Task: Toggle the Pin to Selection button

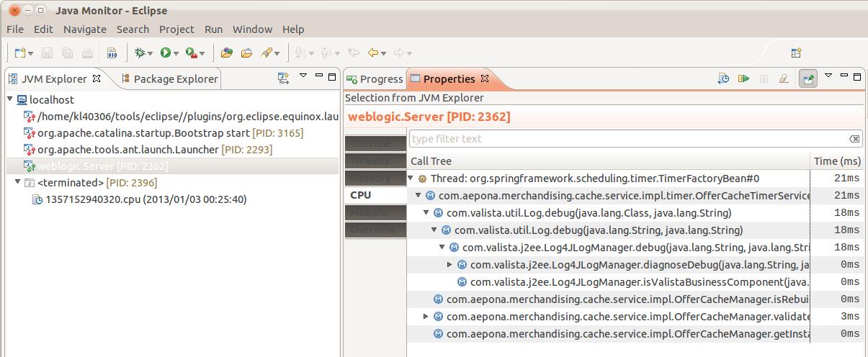Action: coord(807,78)
